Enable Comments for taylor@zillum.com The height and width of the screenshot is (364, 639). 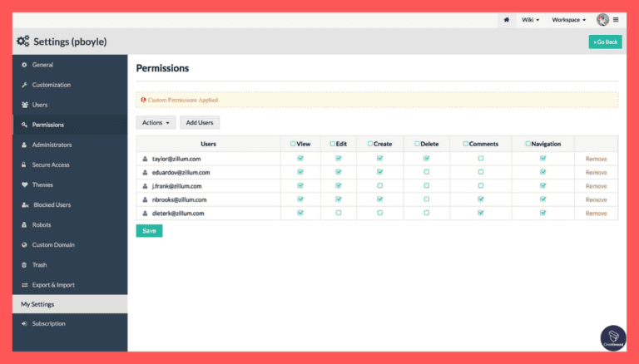[481, 158]
